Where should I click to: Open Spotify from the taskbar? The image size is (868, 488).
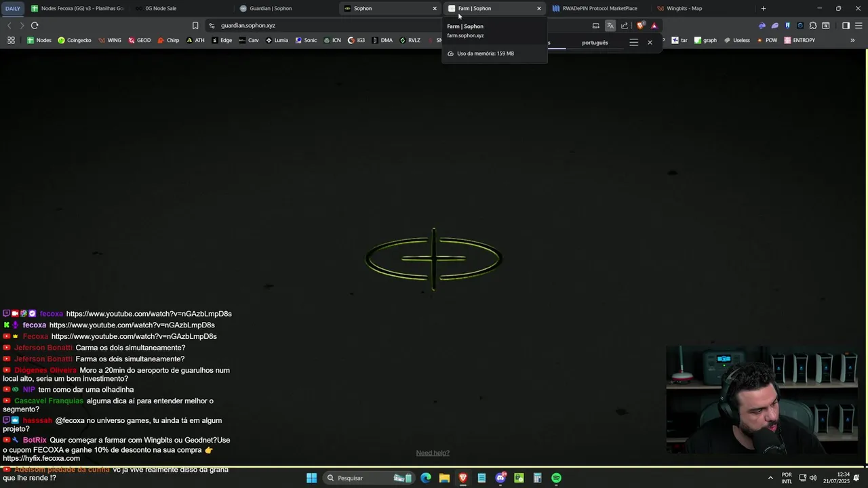[556, 478]
